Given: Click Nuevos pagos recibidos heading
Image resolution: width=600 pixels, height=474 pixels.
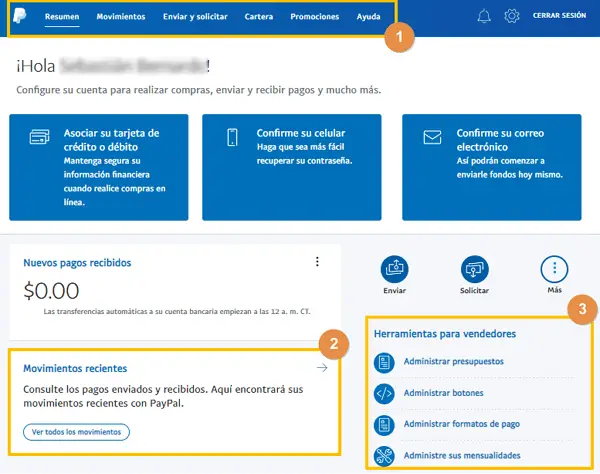Looking at the screenshot, I should coord(77,263).
